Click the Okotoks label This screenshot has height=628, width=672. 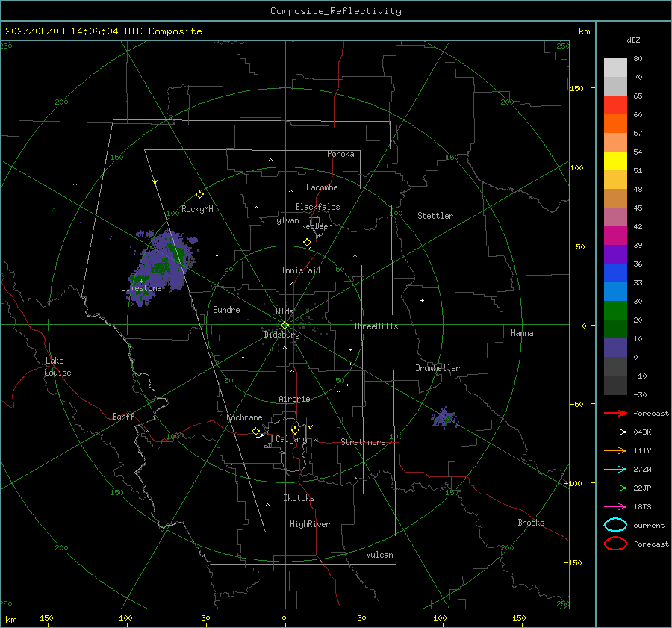pyautogui.click(x=299, y=498)
